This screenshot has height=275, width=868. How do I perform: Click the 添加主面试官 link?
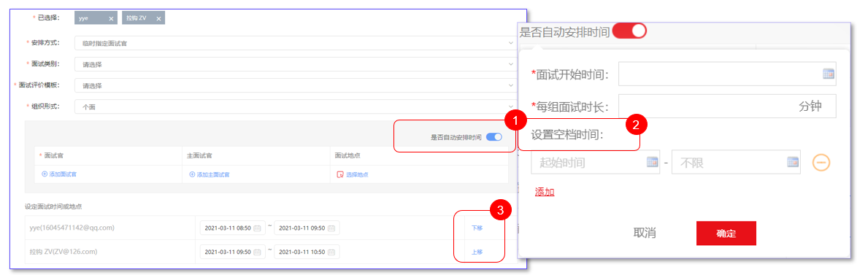(213, 174)
